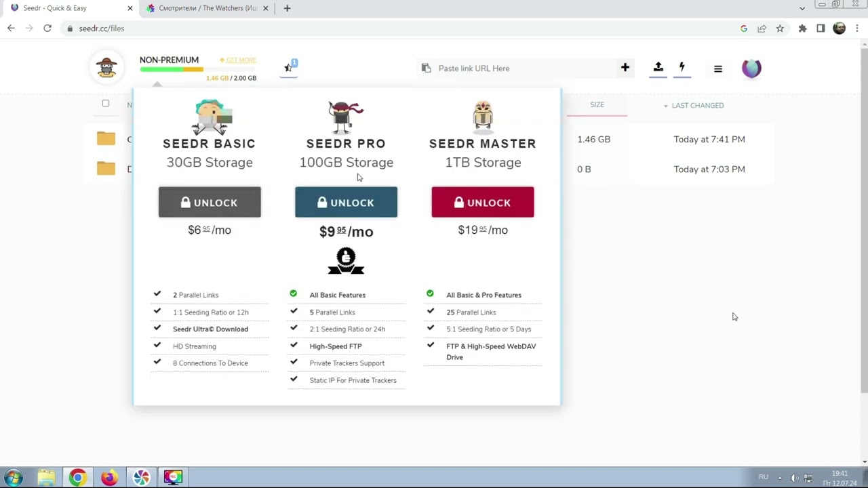
Task: Click the Private Trackers Support feature
Action: click(x=347, y=363)
